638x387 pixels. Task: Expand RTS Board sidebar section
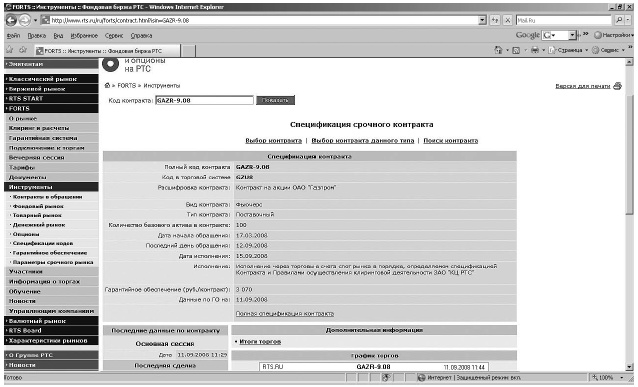click(x=51, y=331)
